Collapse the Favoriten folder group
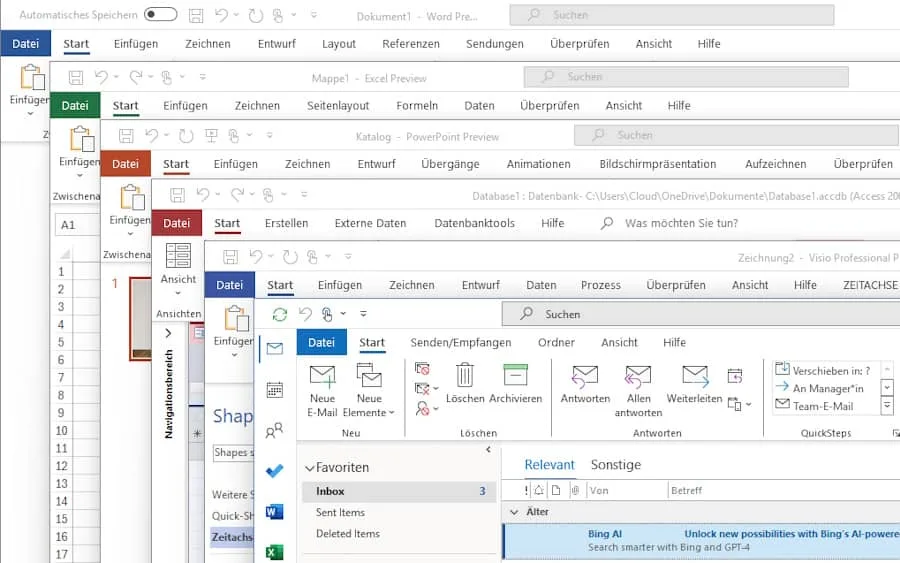The width and height of the screenshot is (900, 563). [x=310, y=468]
